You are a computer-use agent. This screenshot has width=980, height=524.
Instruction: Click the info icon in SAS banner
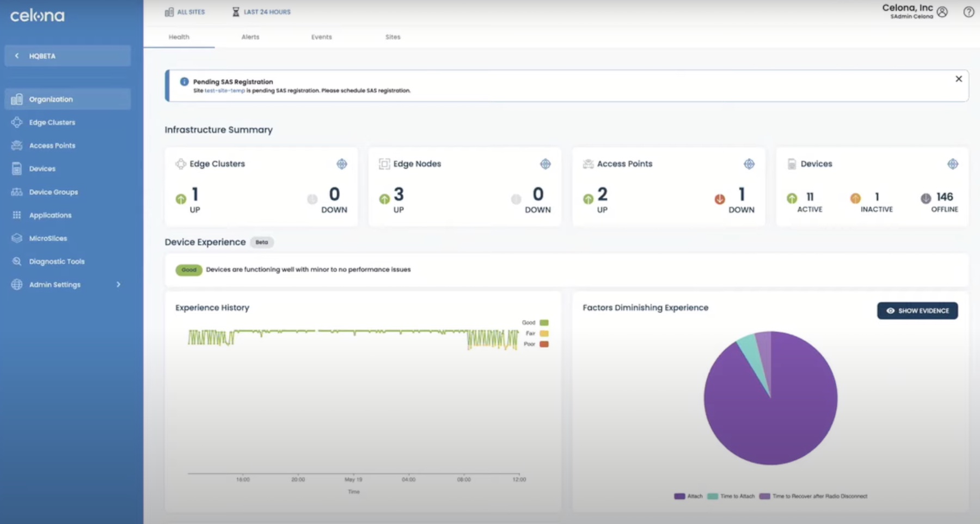tap(184, 82)
